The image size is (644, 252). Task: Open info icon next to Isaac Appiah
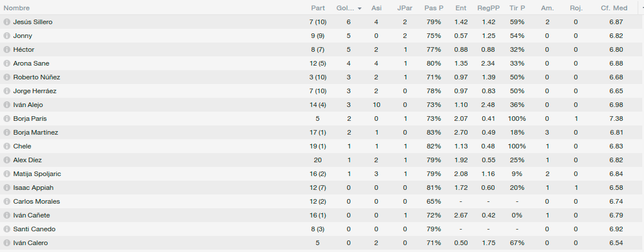coord(6,188)
